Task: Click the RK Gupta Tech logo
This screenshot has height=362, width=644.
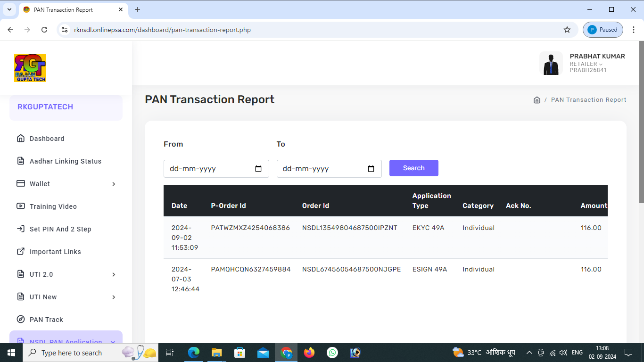Action: [30, 68]
